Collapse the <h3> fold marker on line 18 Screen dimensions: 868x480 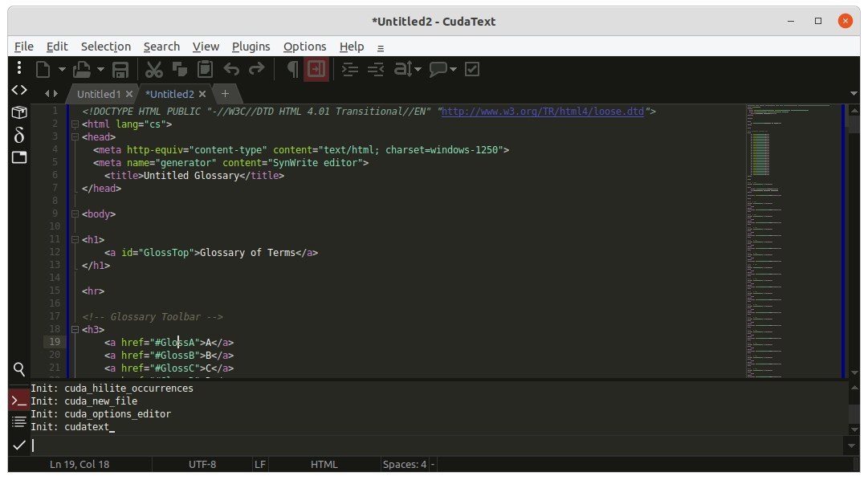point(75,329)
